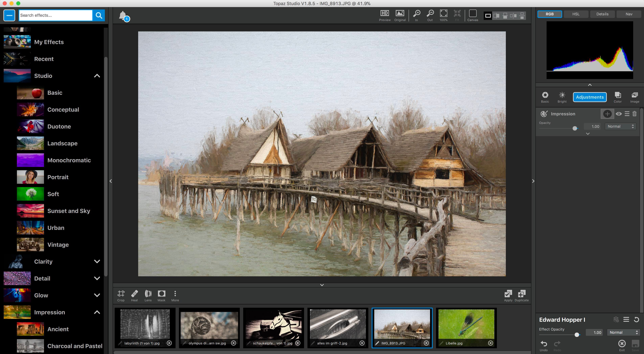The height and width of the screenshot is (354, 644).
Task: Delete the Impression adjustment
Action: 635,114
